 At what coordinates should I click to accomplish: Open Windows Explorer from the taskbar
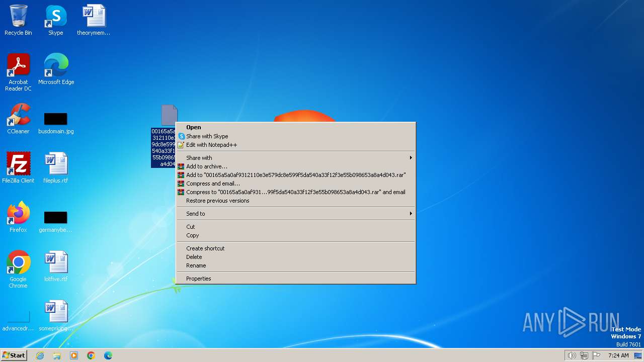[x=57, y=355]
